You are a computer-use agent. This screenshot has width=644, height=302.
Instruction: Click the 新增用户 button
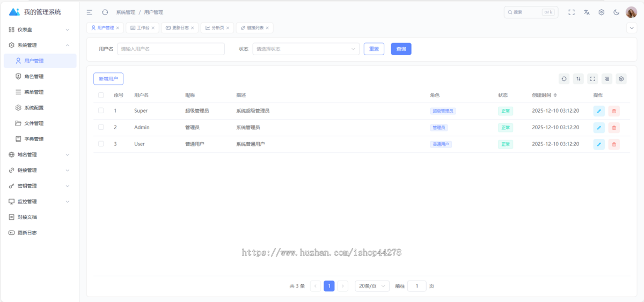point(108,79)
